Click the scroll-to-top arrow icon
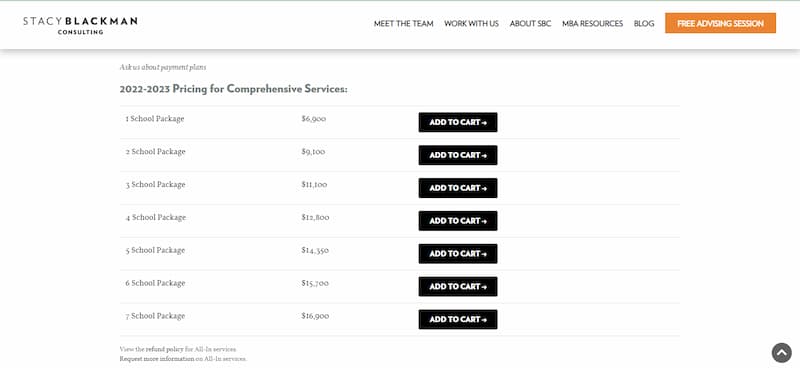The image size is (800, 368). coord(782,353)
